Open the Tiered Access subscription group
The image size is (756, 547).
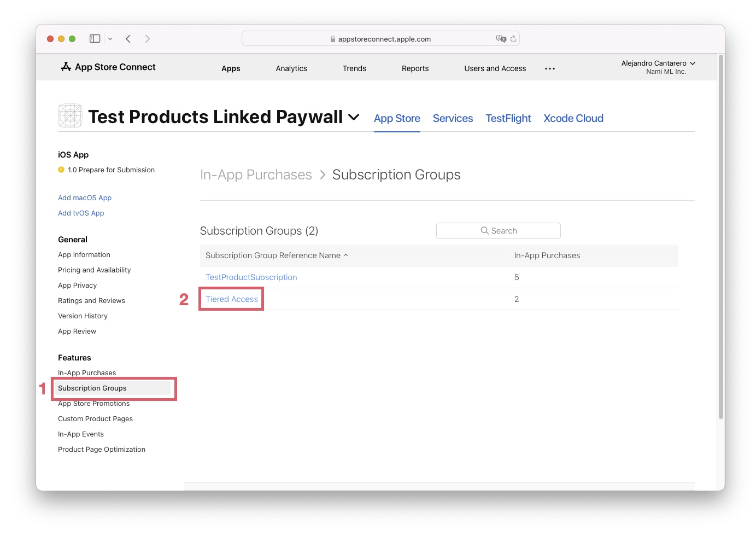232,299
